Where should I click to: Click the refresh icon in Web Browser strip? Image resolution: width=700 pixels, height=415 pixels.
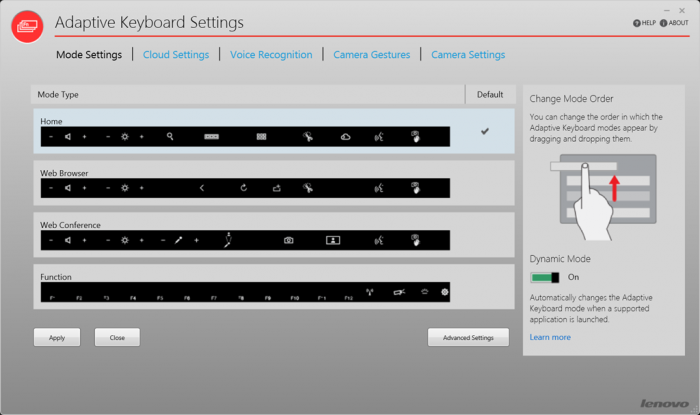click(x=243, y=187)
